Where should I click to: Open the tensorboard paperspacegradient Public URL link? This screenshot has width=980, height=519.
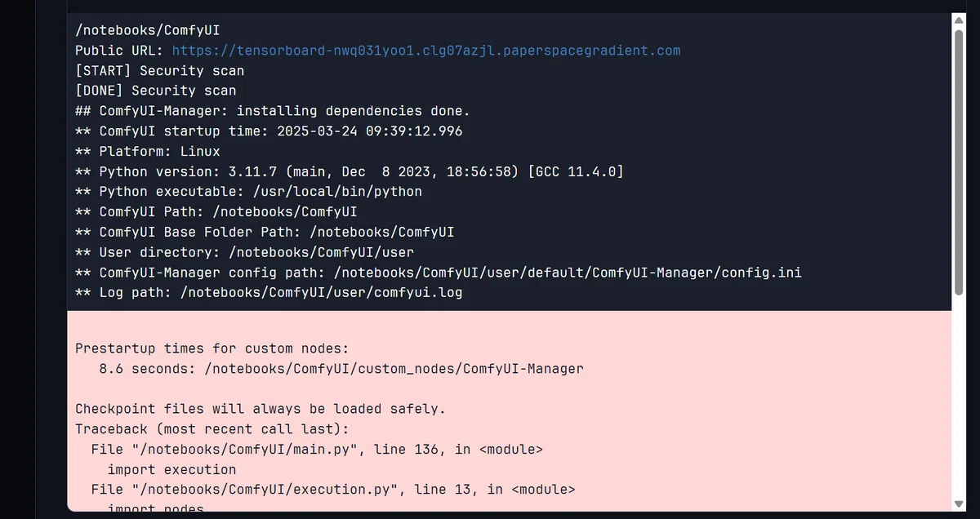pos(425,51)
